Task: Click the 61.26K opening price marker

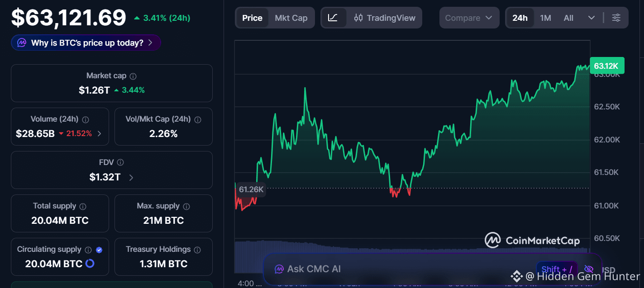Action: click(251, 189)
